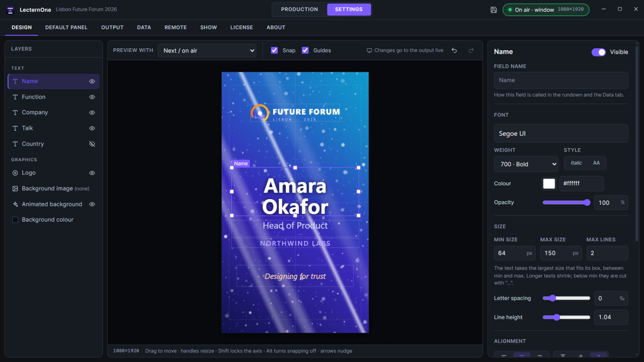Click the Letter spacing slider
Viewport: 644px width, 362px height.
pyautogui.click(x=567, y=298)
